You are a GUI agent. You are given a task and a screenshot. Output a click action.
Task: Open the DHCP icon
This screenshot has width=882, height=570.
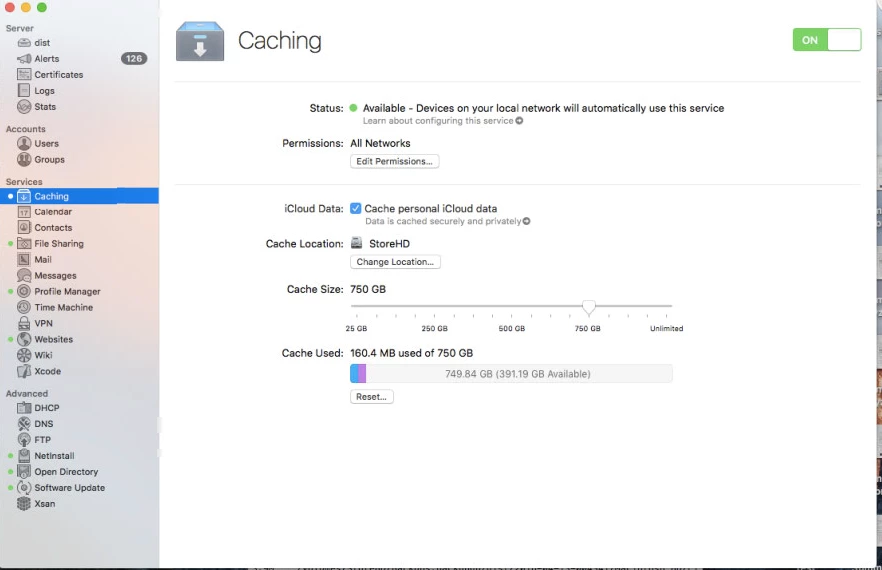(x=24, y=408)
